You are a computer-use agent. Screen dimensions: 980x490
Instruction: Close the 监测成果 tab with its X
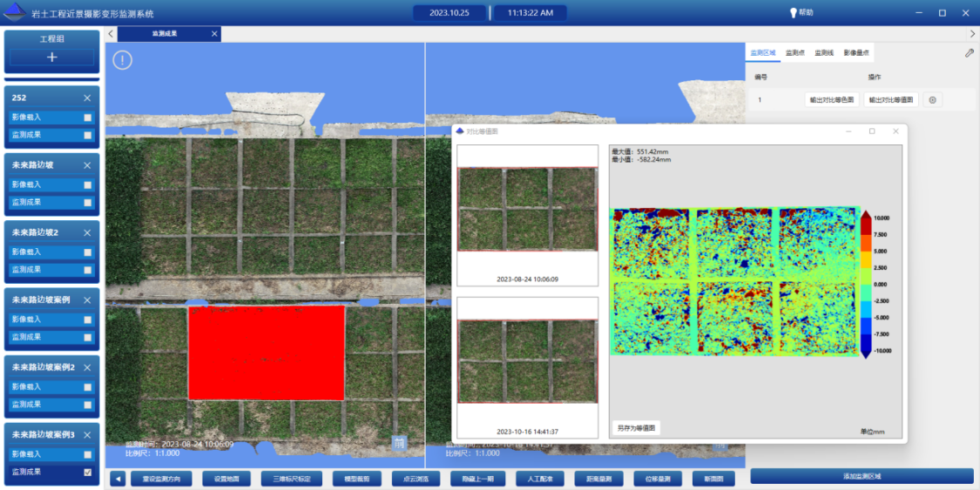click(x=214, y=34)
